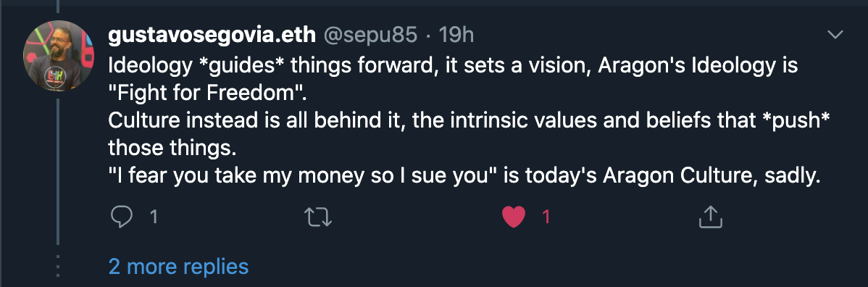Click the "Fight for Freedom" text line
The image size is (868, 287).
coord(208,93)
